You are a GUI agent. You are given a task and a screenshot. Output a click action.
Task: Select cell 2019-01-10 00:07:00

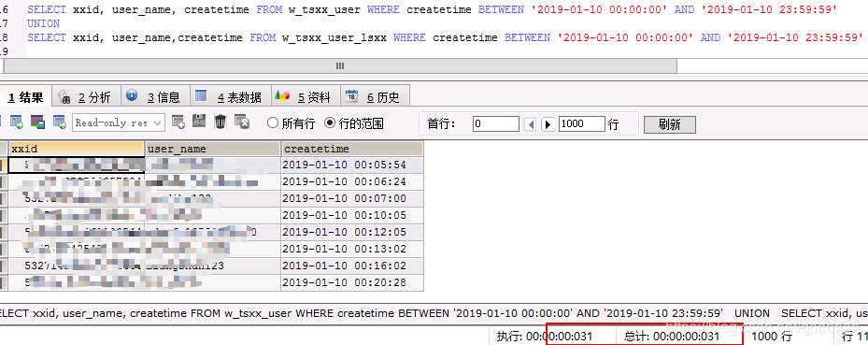coord(352,198)
